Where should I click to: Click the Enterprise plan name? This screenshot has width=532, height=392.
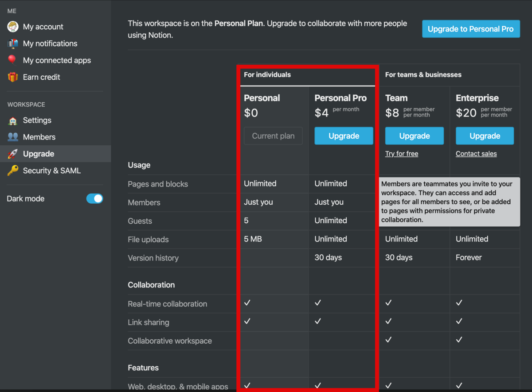click(477, 98)
